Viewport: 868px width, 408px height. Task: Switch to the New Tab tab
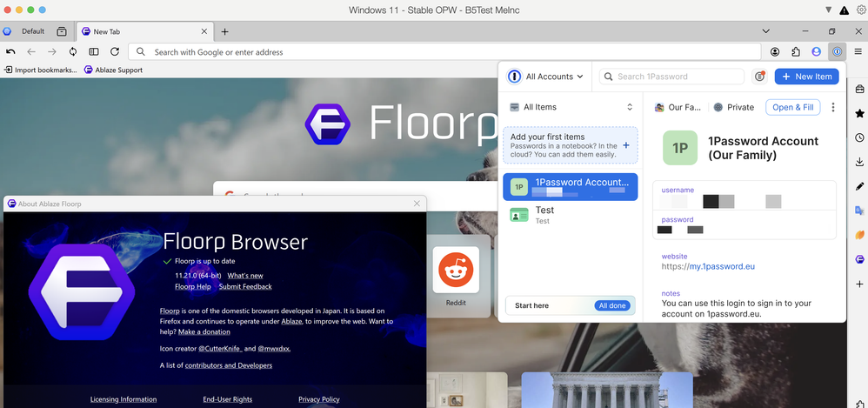[x=144, y=31]
